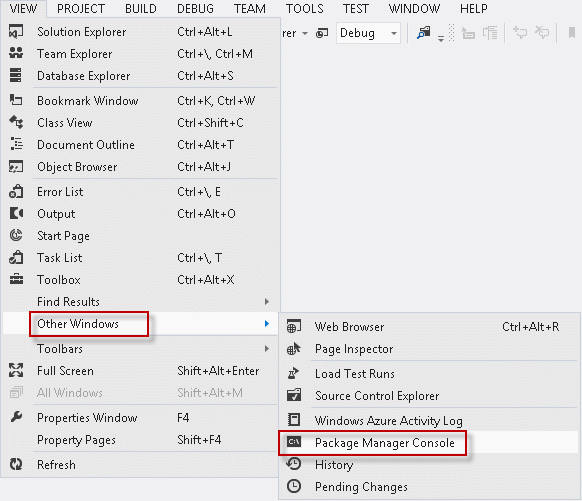582x501 pixels.
Task: Click the Pending Changes clock icon
Action: [x=294, y=486]
